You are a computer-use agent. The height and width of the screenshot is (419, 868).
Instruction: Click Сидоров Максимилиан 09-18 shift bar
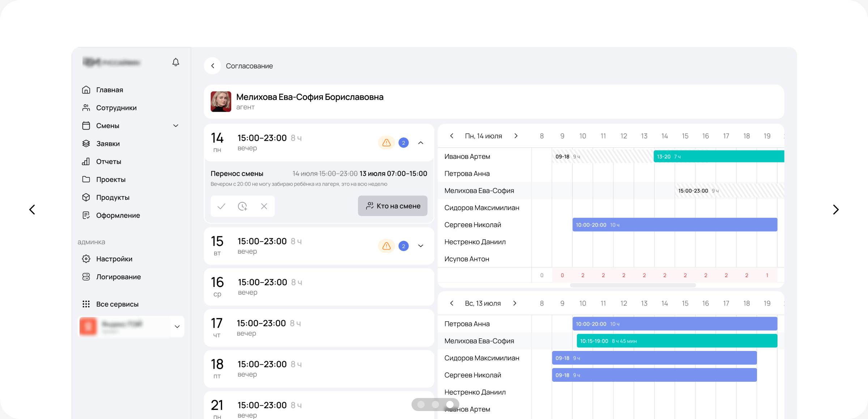coord(654,358)
